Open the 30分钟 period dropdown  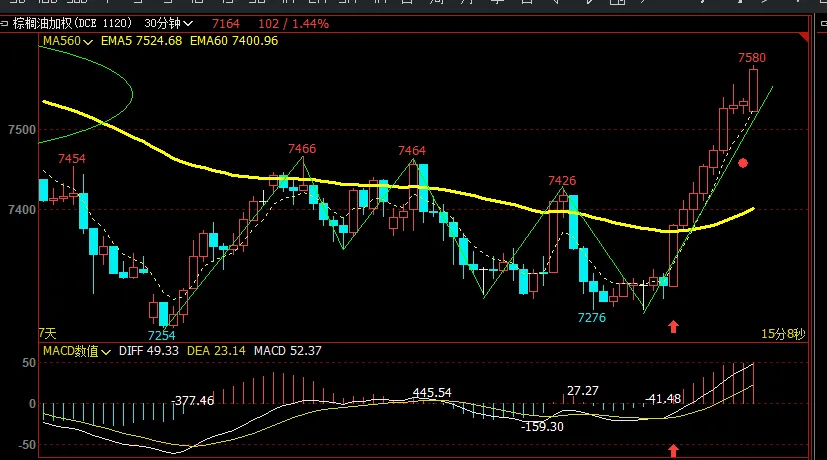pyautogui.click(x=168, y=24)
